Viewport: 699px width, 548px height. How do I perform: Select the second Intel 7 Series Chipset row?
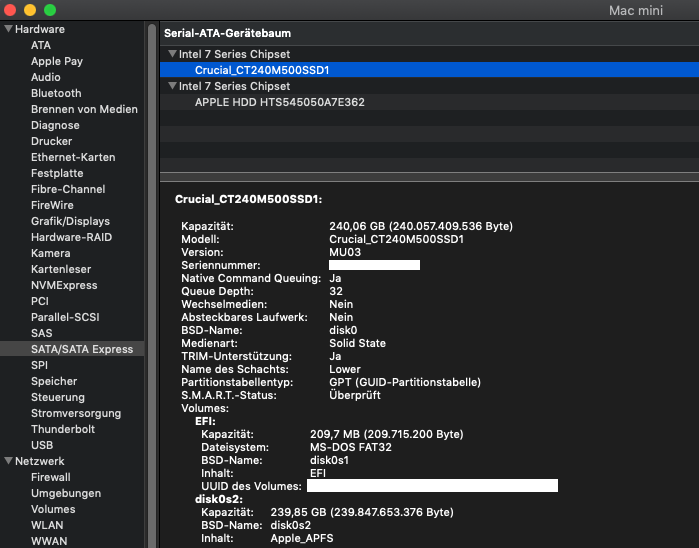point(429,86)
